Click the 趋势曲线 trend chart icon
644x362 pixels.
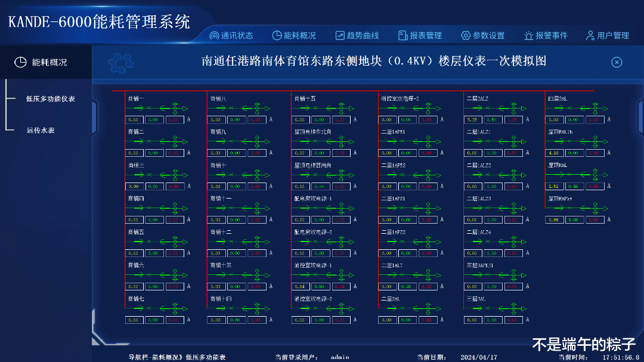click(340, 36)
